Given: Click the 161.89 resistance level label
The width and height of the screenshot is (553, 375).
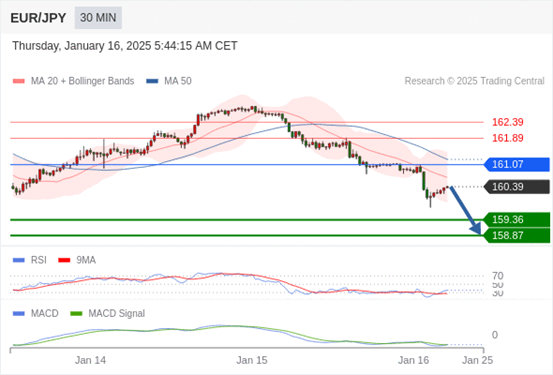Looking at the screenshot, I should [x=508, y=138].
